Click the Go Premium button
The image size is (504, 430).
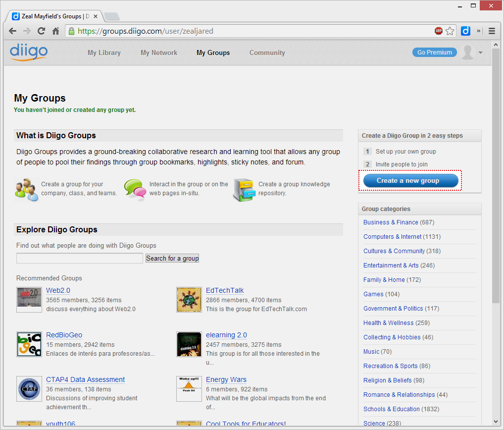435,53
